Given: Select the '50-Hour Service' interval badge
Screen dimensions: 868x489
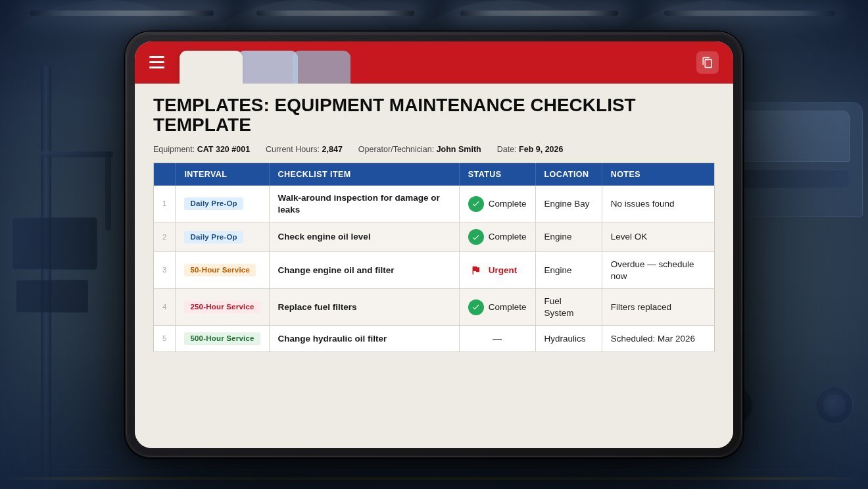Looking at the screenshot, I should [220, 270].
